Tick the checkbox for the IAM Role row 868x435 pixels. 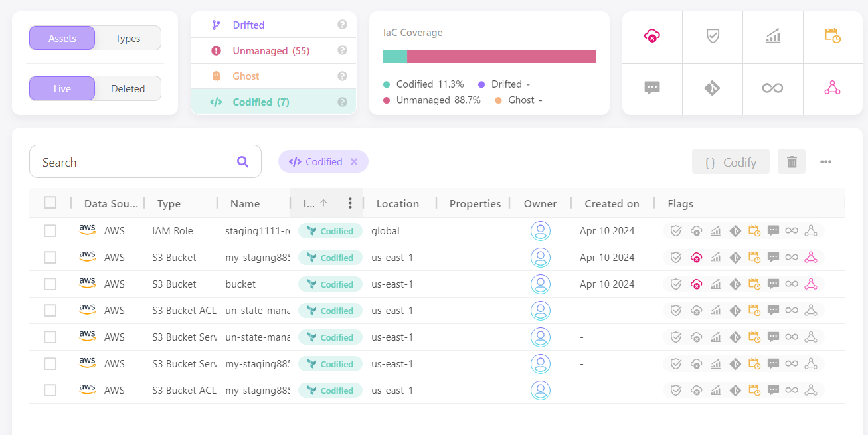(x=50, y=231)
